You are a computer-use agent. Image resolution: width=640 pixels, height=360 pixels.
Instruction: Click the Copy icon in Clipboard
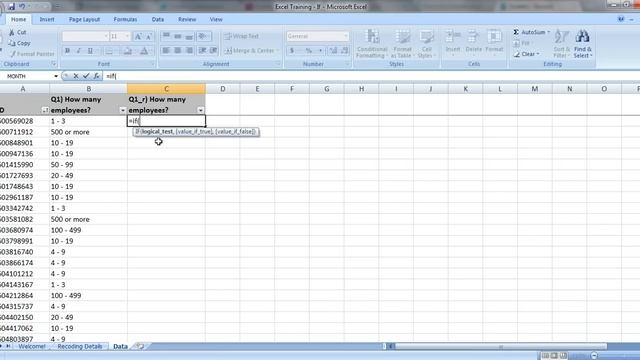pyautogui.click(x=12, y=43)
